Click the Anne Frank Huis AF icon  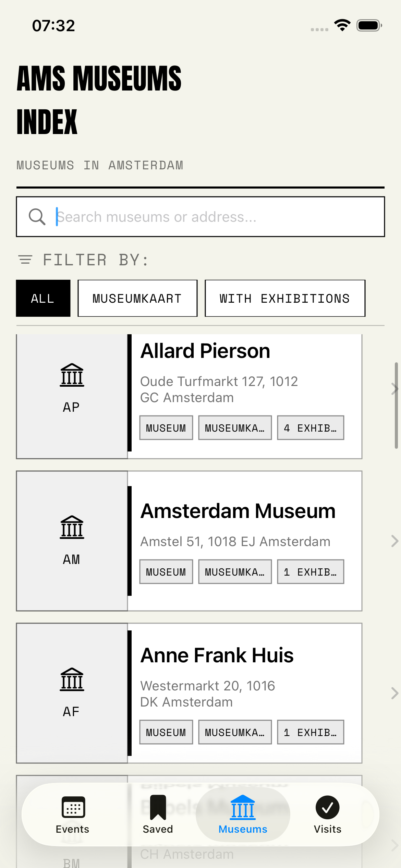point(72,679)
